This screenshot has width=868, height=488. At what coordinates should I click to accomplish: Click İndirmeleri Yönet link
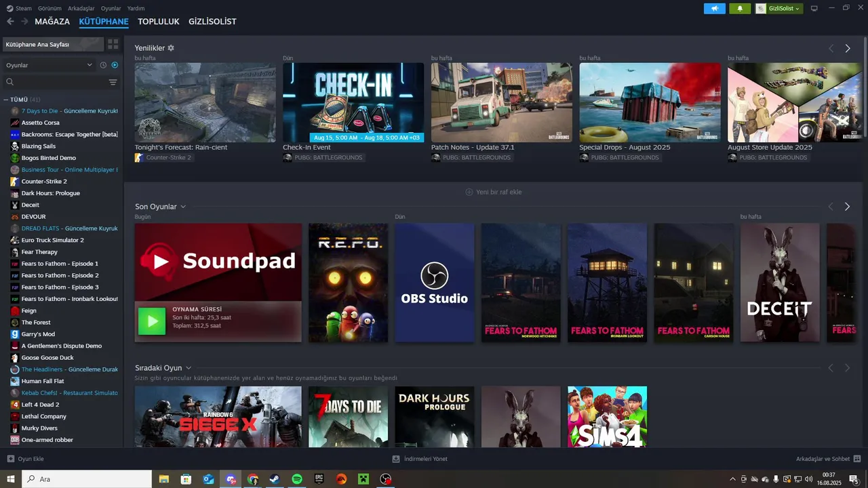[x=420, y=459]
